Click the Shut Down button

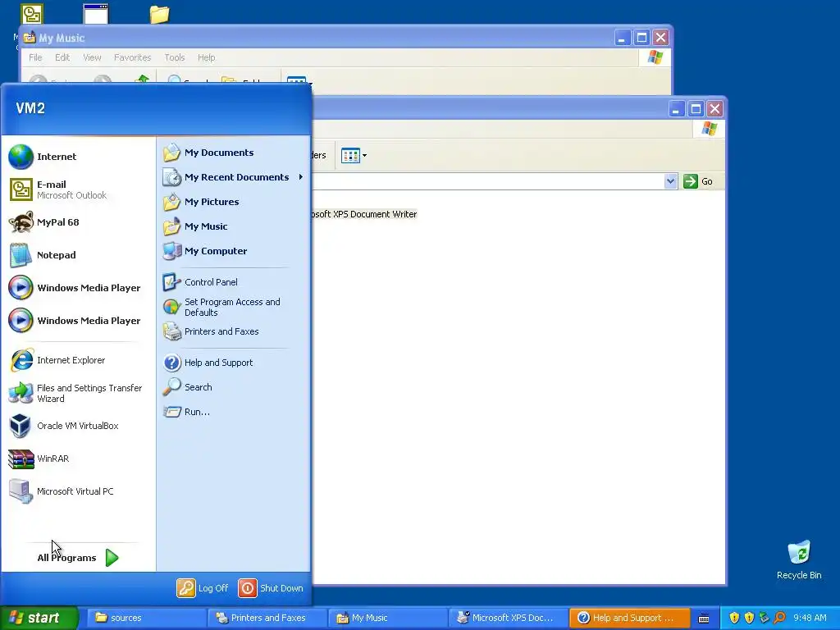[271, 588]
